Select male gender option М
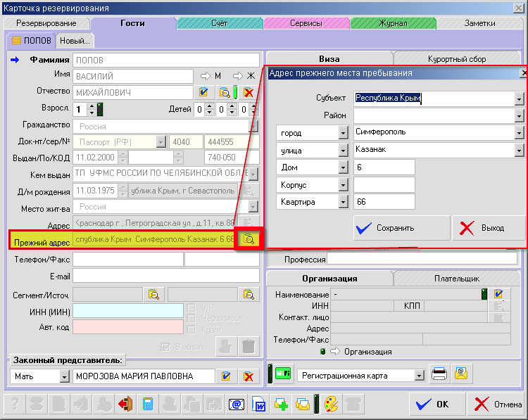Viewport: 528px width, 420px height. click(211, 76)
